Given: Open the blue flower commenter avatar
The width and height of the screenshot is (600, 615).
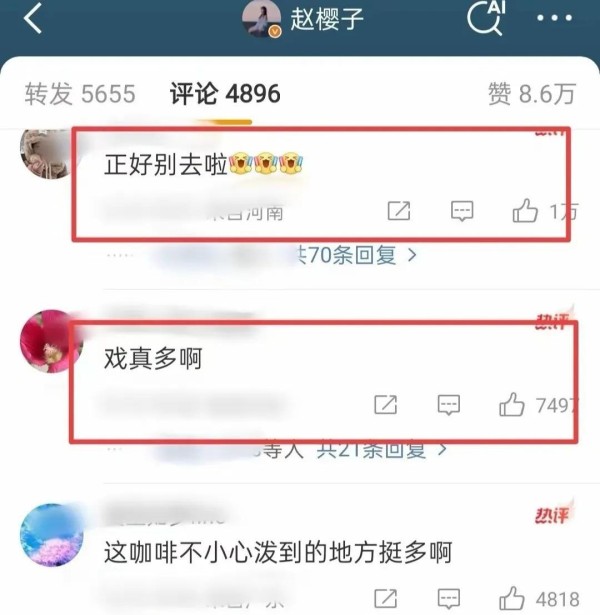Looking at the screenshot, I should click(51, 535).
